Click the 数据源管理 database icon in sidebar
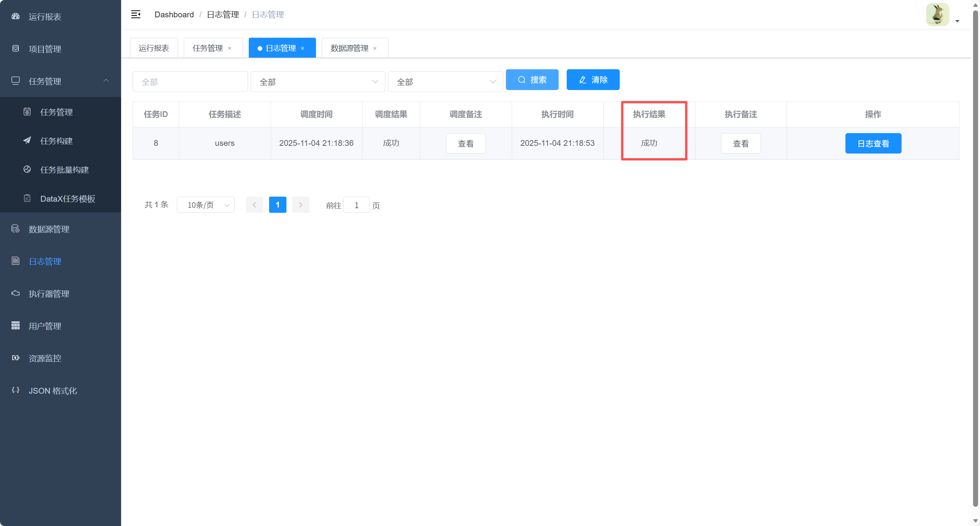Viewport: 980px width, 526px height. (x=15, y=229)
